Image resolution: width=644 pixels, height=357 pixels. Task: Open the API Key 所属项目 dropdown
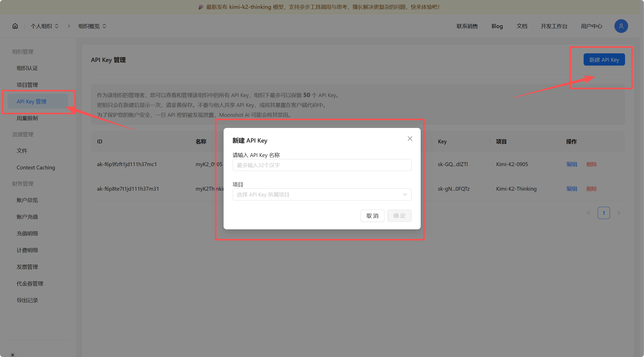pos(322,194)
